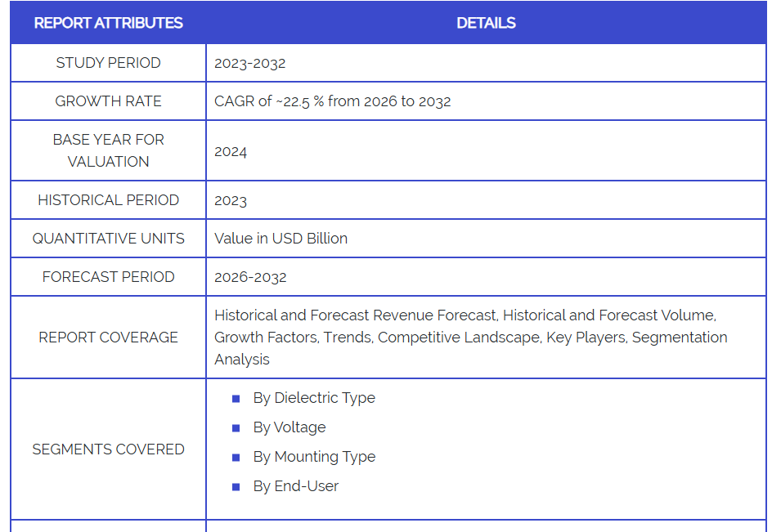Select the 2024 base year value
Image resolution: width=772 pixels, height=532 pixels.
(231, 151)
